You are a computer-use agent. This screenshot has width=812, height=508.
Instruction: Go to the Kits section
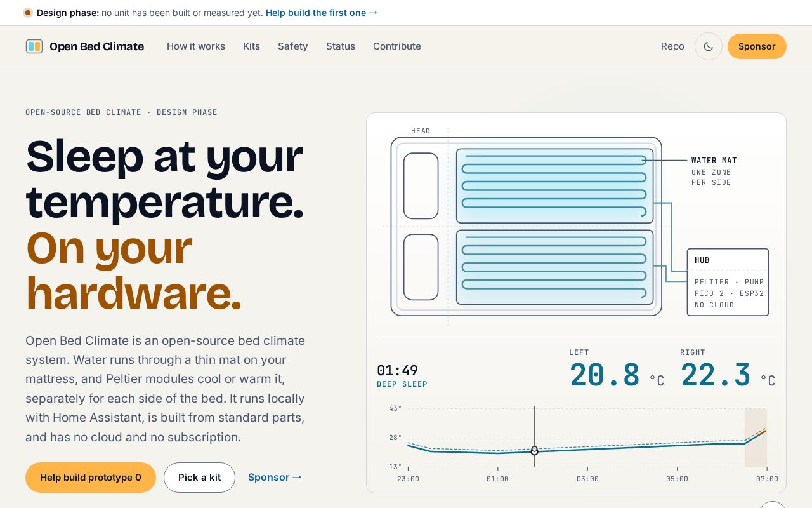coord(251,46)
